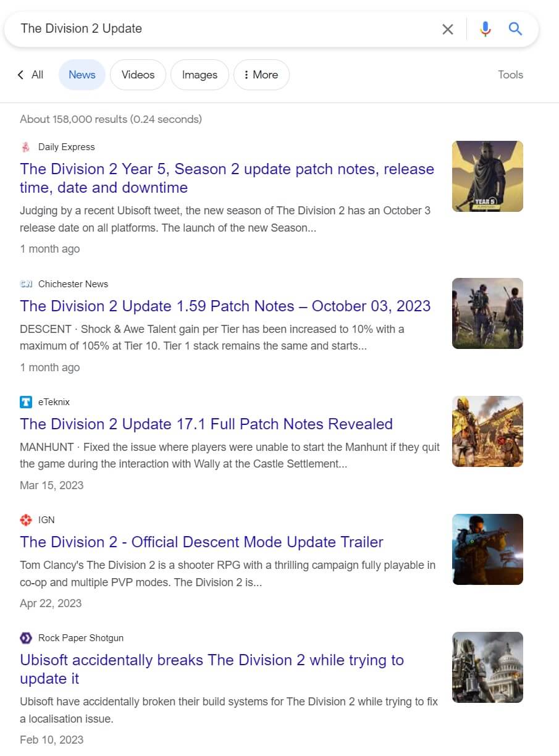
Task: Clear the search box with X icon
Action: coord(448,29)
